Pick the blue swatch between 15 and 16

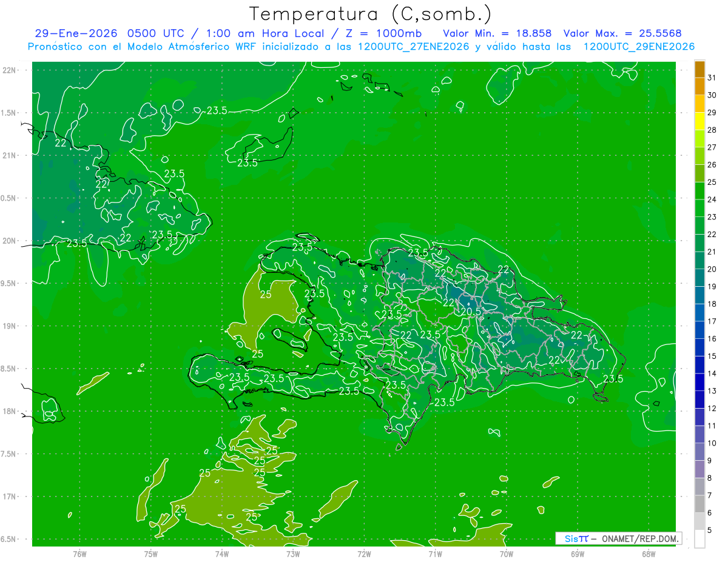[700, 347]
